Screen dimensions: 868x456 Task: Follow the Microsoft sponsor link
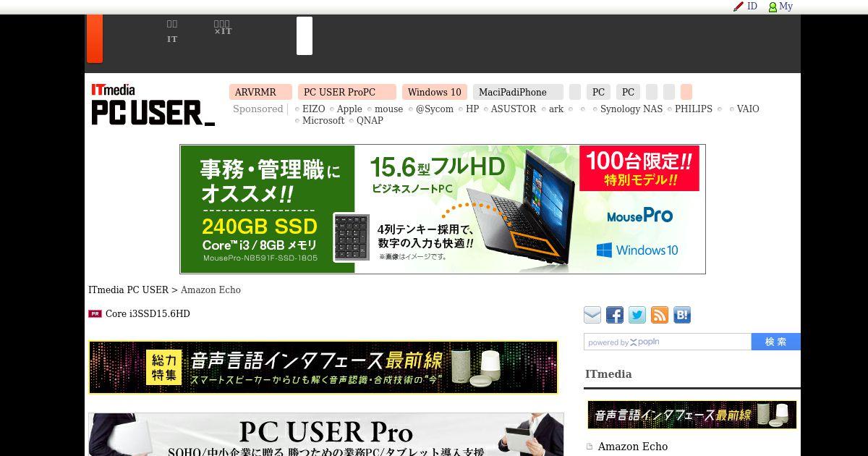coord(323,121)
